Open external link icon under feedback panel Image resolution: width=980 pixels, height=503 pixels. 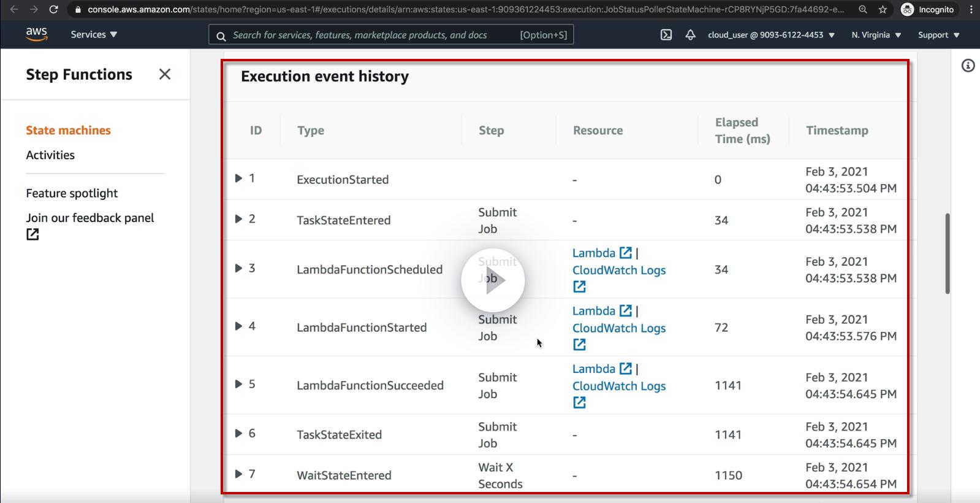[32, 234]
